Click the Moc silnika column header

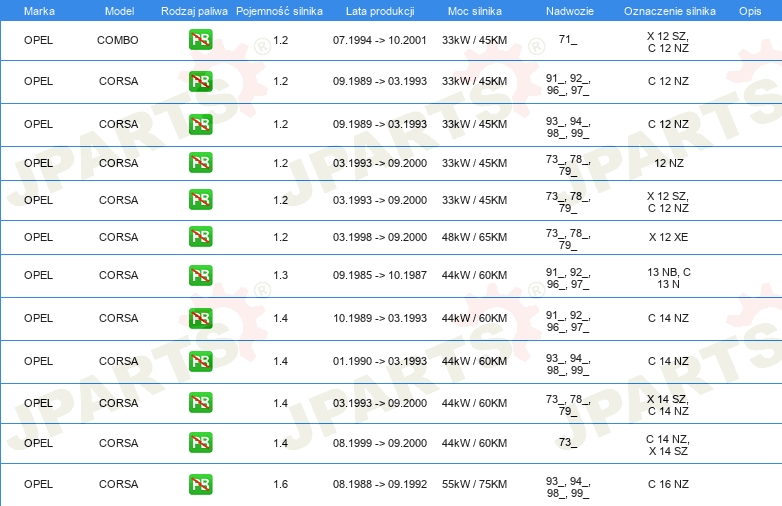(475, 11)
